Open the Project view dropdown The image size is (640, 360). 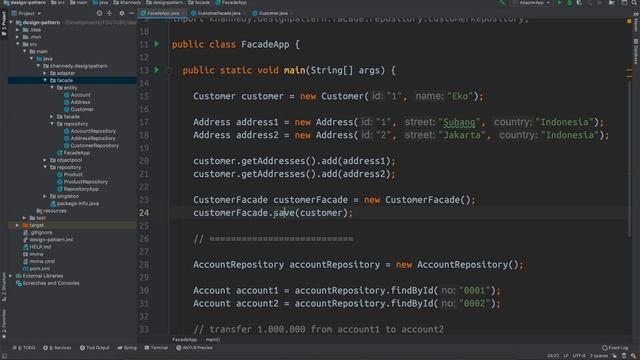pyautogui.click(x=27, y=13)
